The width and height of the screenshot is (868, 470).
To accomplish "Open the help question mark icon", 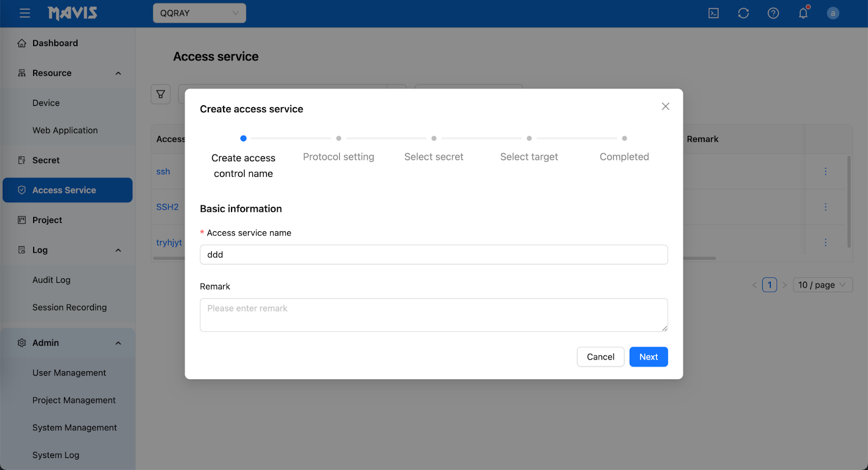I will point(773,13).
